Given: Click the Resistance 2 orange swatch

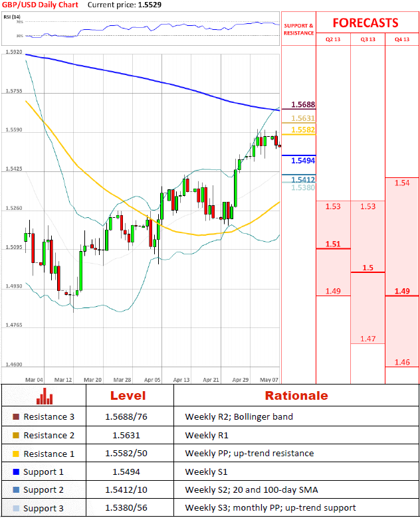Looking at the screenshot, I should [x=16, y=435].
